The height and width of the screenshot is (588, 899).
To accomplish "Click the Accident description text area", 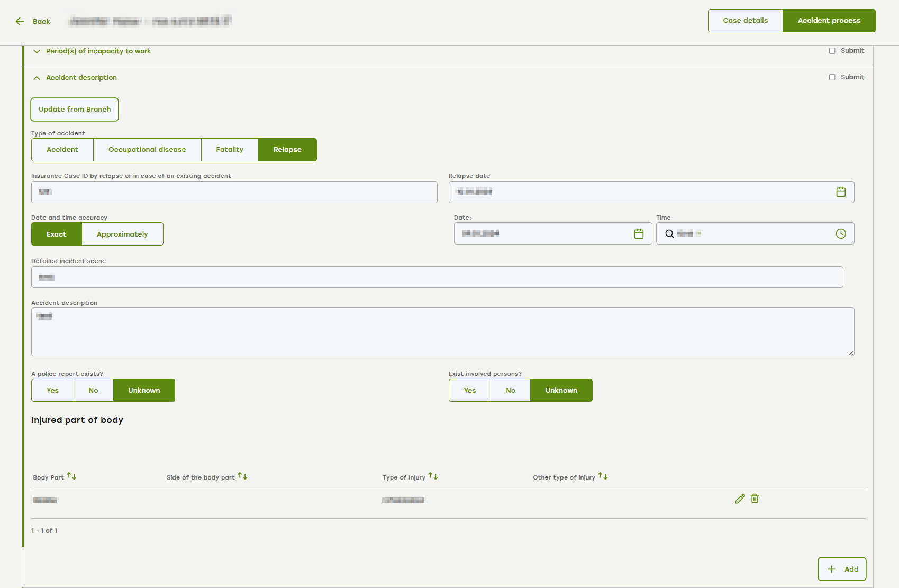I will [443, 332].
